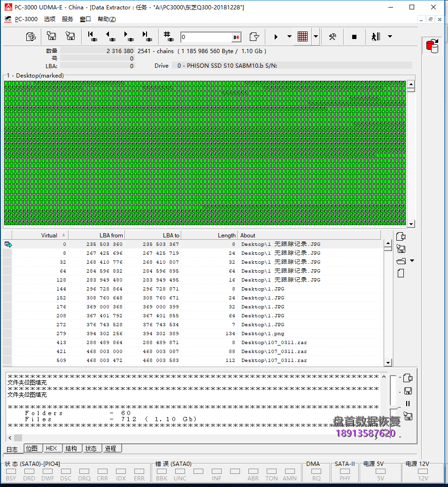448x487 pixels.
Task: Click the chain list open folder icon
Action: coord(401,261)
